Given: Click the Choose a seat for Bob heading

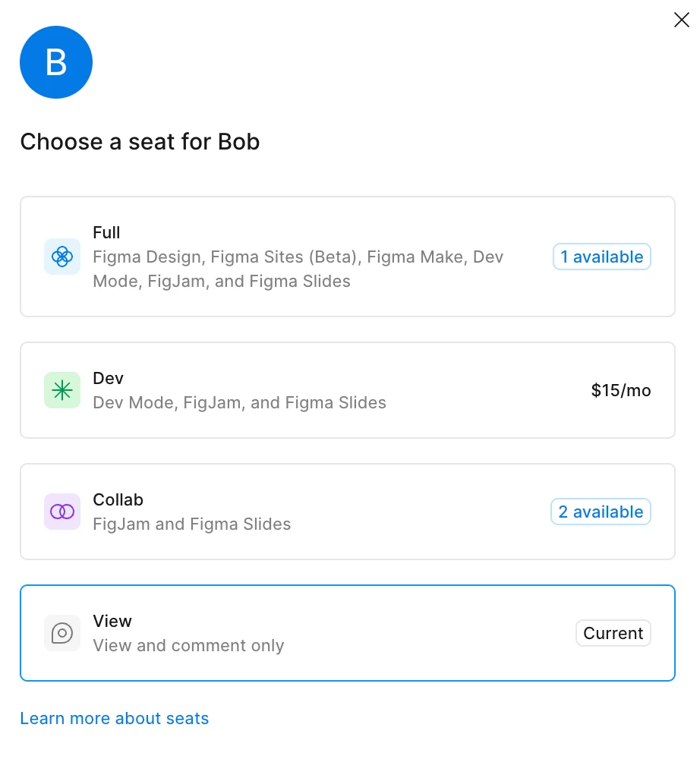Looking at the screenshot, I should point(140,142).
